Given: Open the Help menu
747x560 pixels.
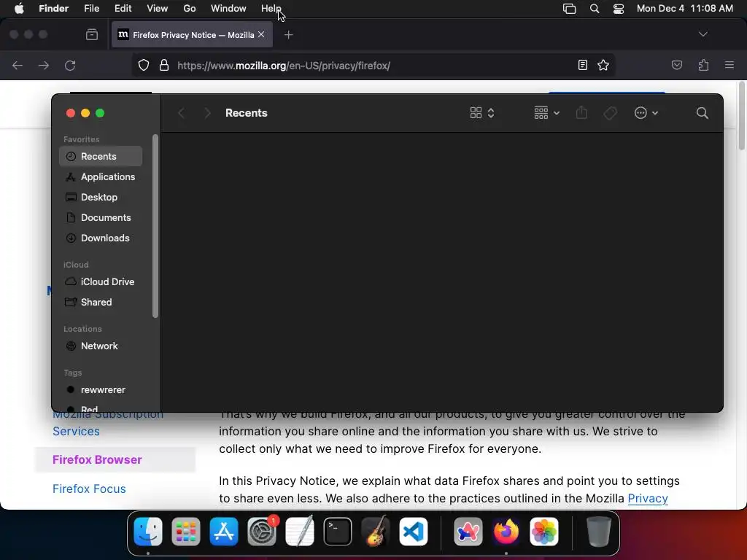Looking at the screenshot, I should pos(271,9).
